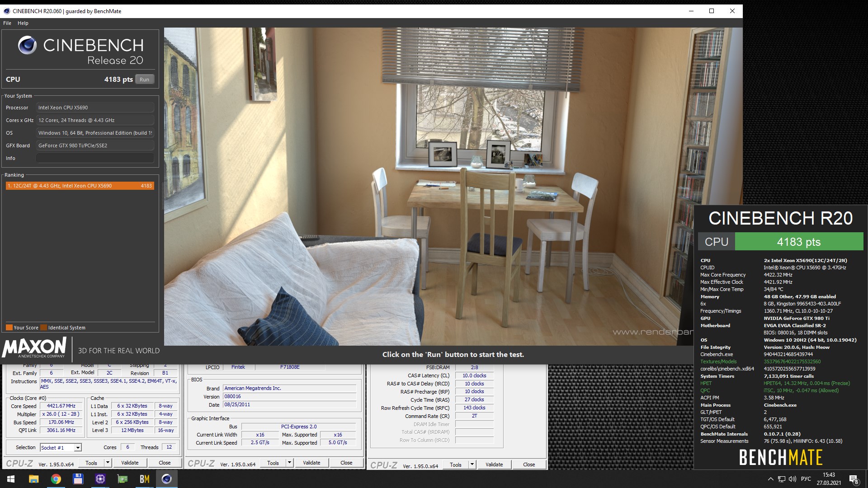The height and width of the screenshot is (488, 868).
Task: Click Close in the middle CPU-Z window
Action: pos(346,463)
